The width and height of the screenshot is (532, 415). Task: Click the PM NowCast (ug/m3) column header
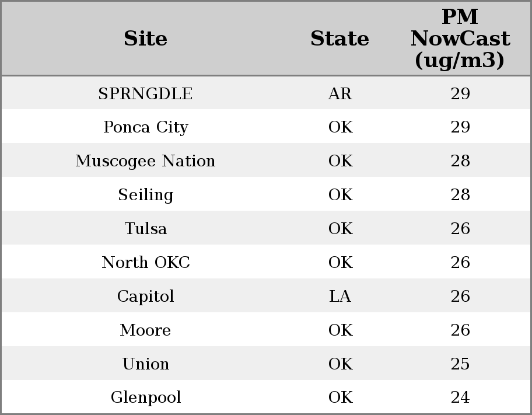tap(460, 39)
